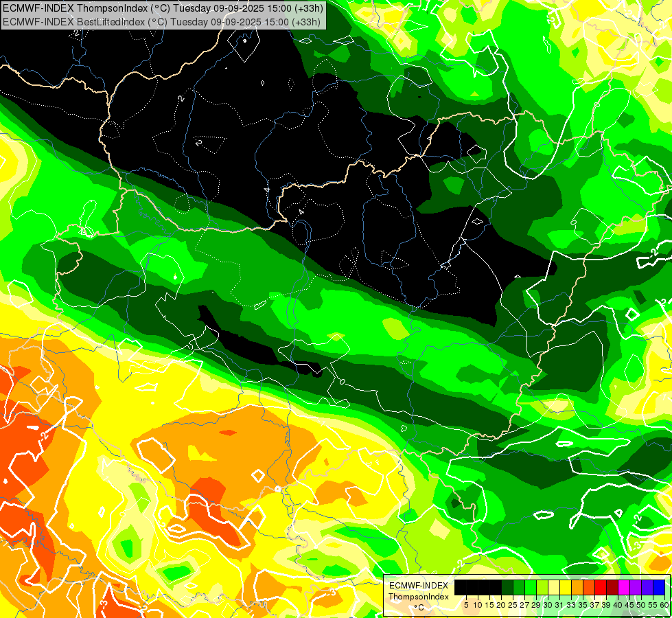Click the red legend swatch (37–39)

(601, 588)
